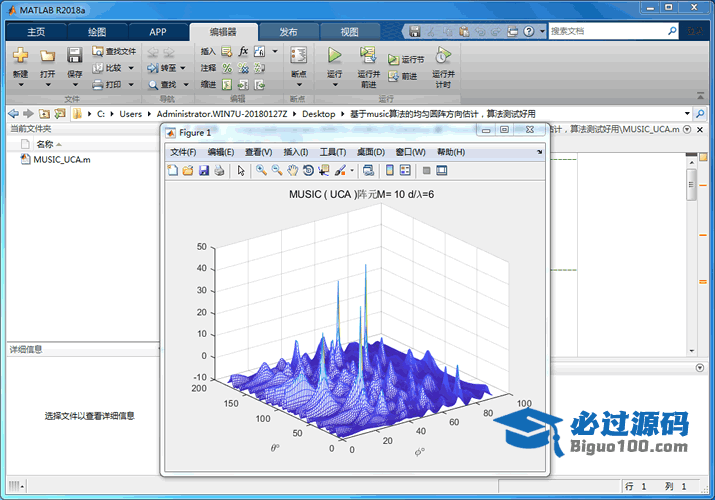Switch to the Plots (绘图) tab
The height and width of the screenshot is (500, 715).
97,32
